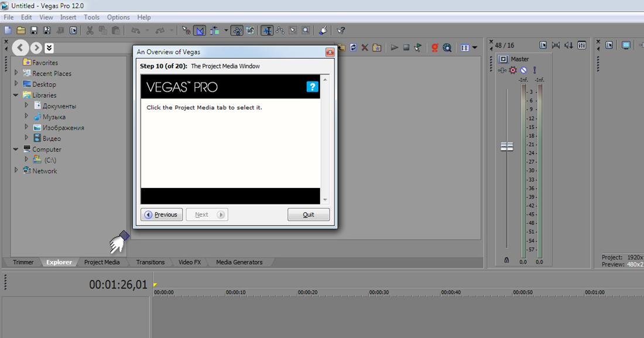Select the Музыка library in the tree
644x338 pixels.
click(x=50, y=117)
